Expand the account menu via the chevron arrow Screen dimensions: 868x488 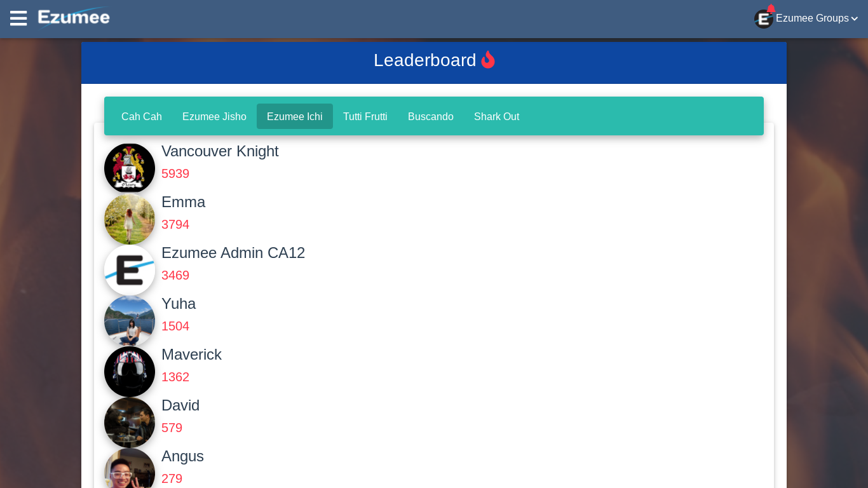pos(855,18)
